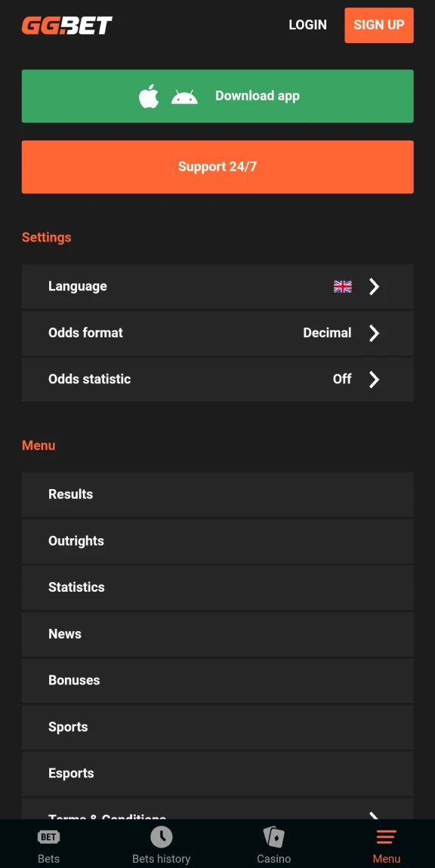Select Statistics from the menu
Image resolution: width=435 pixels, height=868 pixels.
point(217,587)
